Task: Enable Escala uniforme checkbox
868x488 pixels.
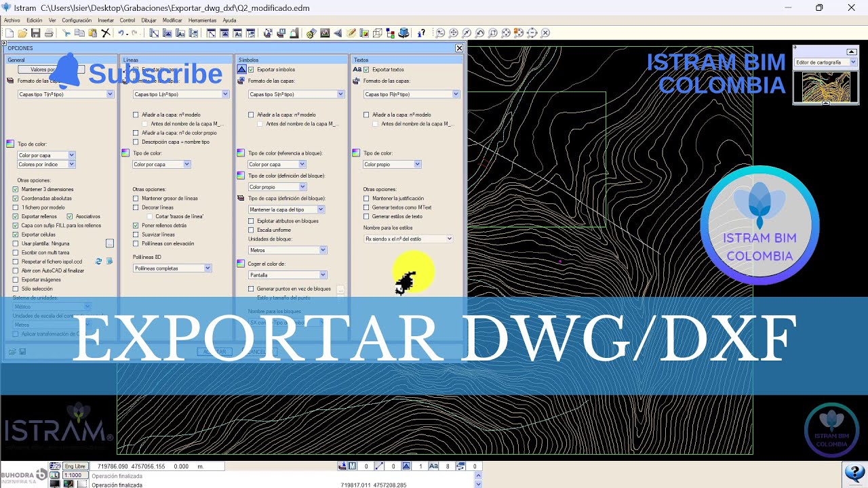Action: 251,230
